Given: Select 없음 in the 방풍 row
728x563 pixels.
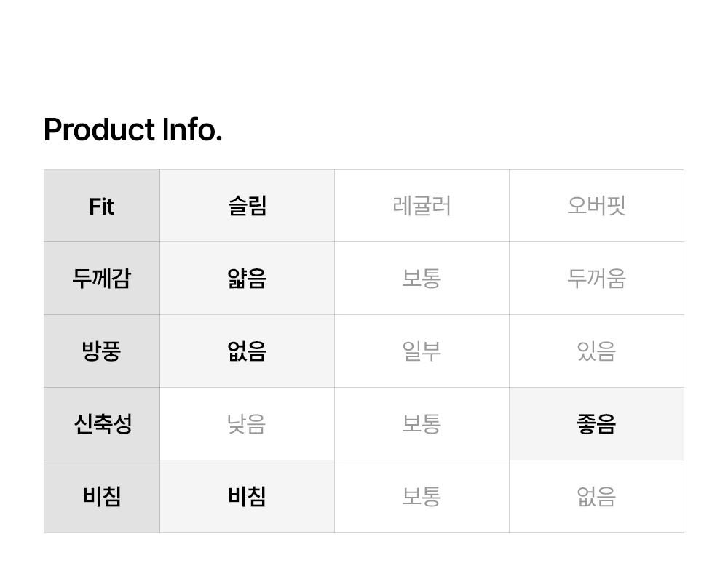Looking at the screenshot, I should pos(247,351).
